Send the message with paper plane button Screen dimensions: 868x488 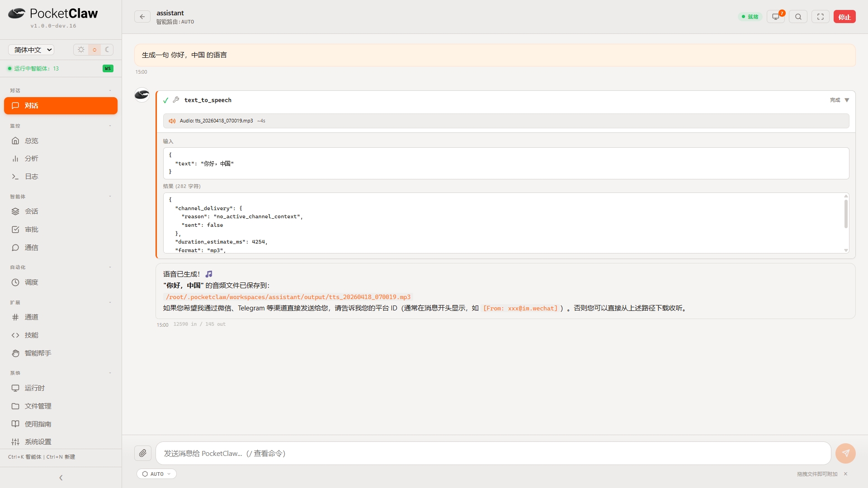tap(845, 453)
